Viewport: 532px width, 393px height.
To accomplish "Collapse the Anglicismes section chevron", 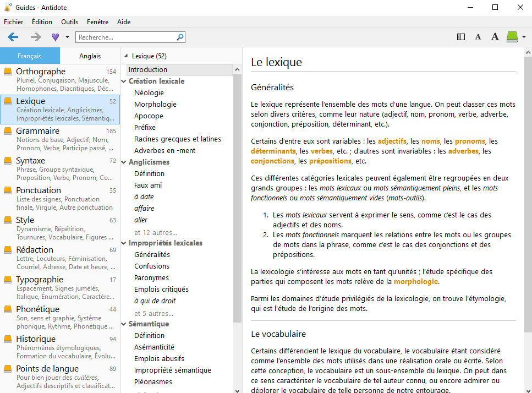I will click(x=124, y=162).
